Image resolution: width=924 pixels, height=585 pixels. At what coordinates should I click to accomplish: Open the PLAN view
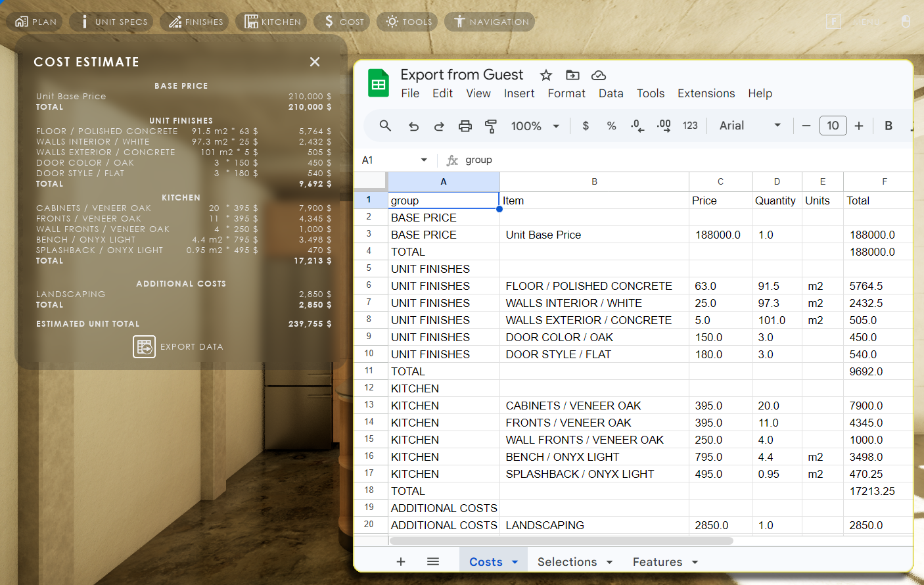tap(34, 21)
